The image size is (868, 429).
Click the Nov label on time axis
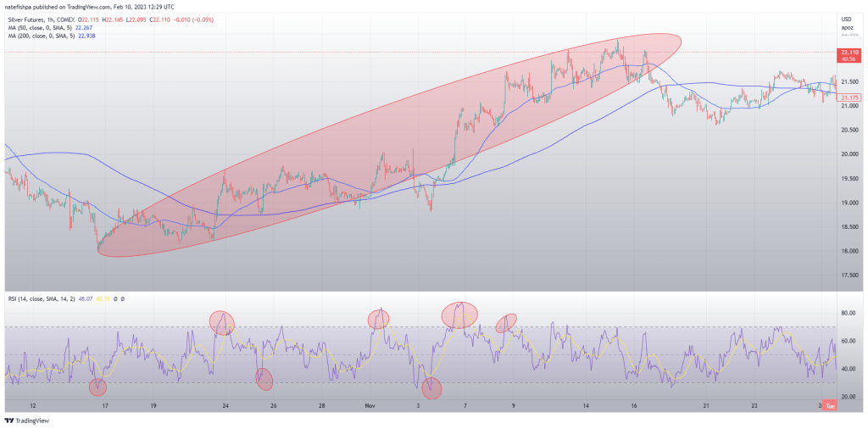click(371, 405)
